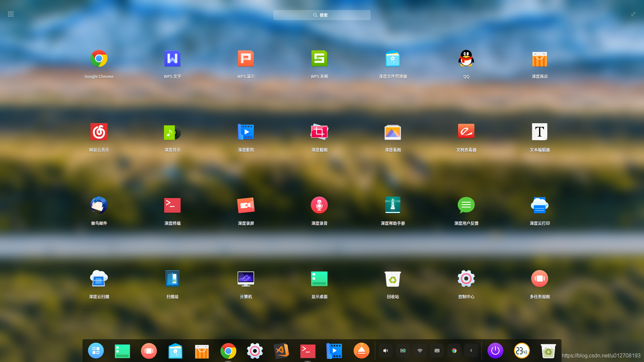The height and width of the screenshot is (362, 644).
Task: Launch WPS 文字 application
Action: pyautogui.click(x=172, y=59)
